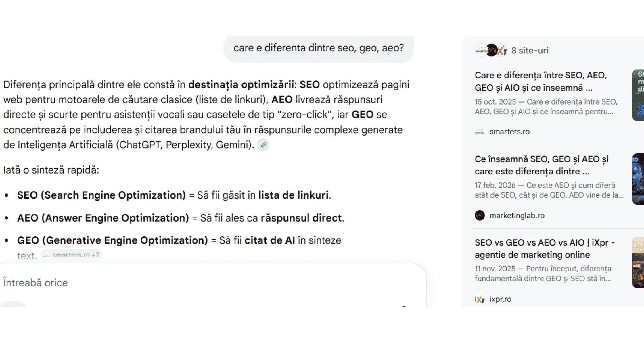The height and width of the screenshot is (362, 644).
Task: Click the text Iată o sinteză rapidă:
Action: 51,170
